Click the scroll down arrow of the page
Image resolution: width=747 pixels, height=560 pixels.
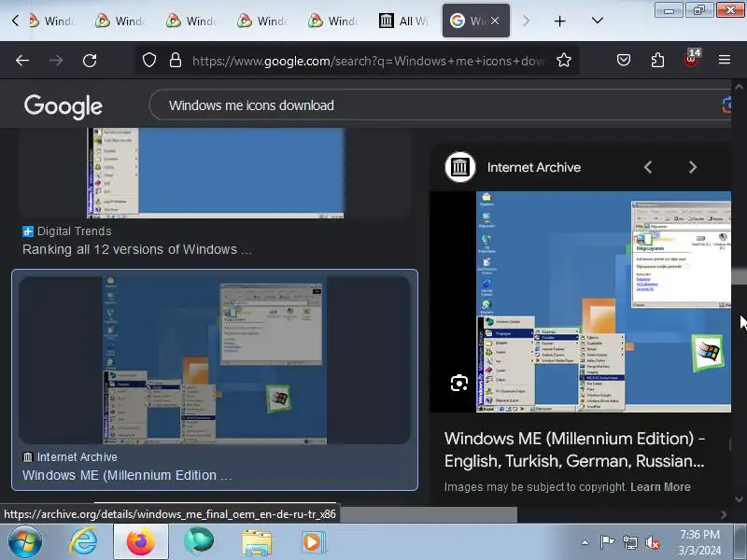tap(739, 499)
